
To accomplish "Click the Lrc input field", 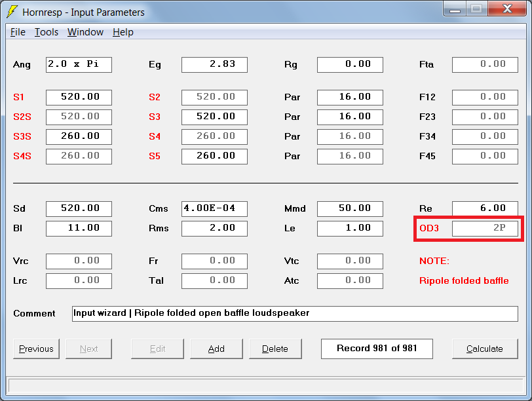I will tap(79, 281).
